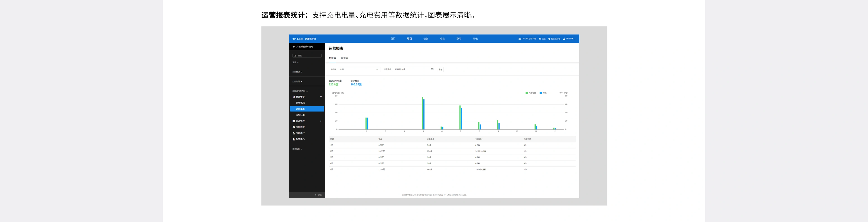868x222 pixels.
Task: Focus the sidebar 搜索 input field
Action: point(307,56)
